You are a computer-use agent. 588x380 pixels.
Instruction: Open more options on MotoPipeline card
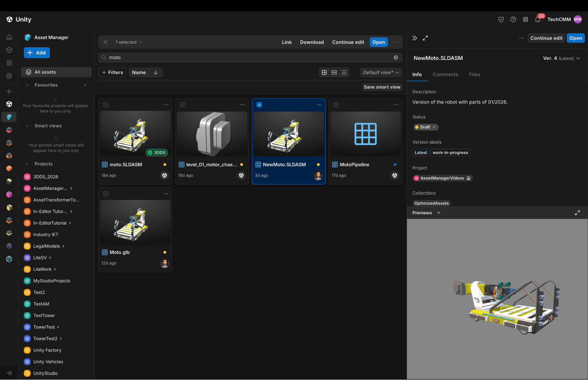point(396,105)
